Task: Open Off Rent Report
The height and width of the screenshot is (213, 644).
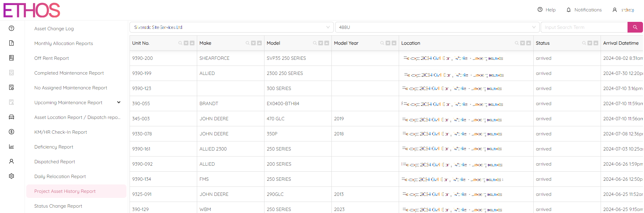Action: click(51, 58)
